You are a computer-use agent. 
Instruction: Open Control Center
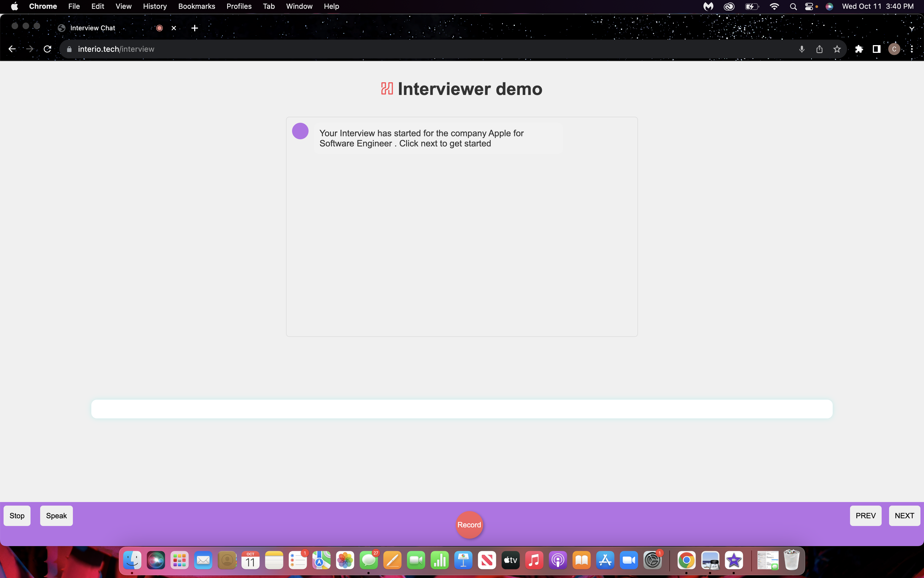(x=809, y=6)
